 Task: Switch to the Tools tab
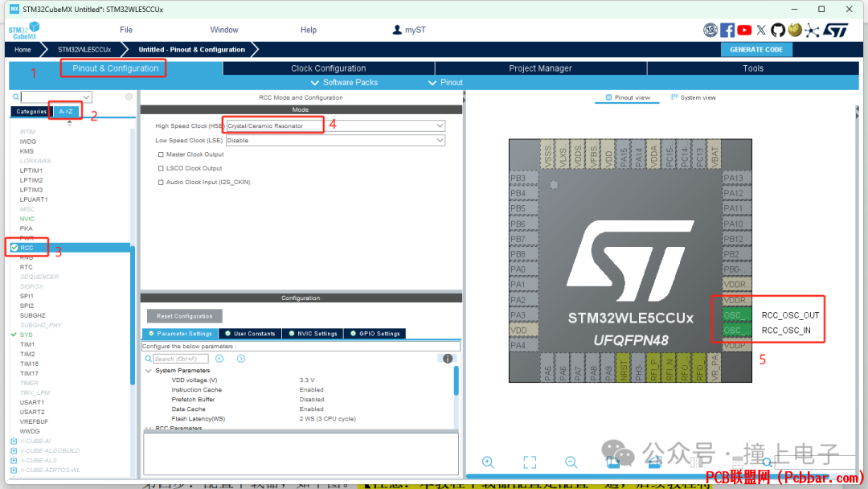pos(753,68)
